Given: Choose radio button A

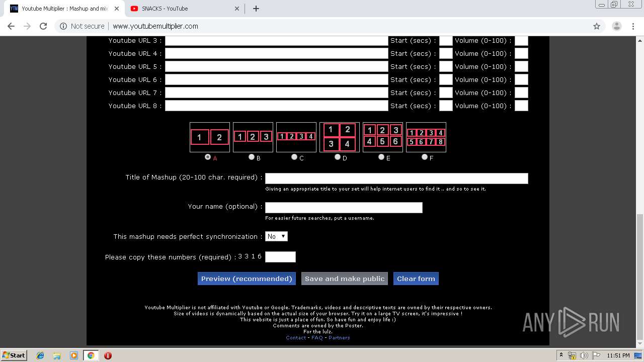Looking at the screenshot, I should (208, 157).
